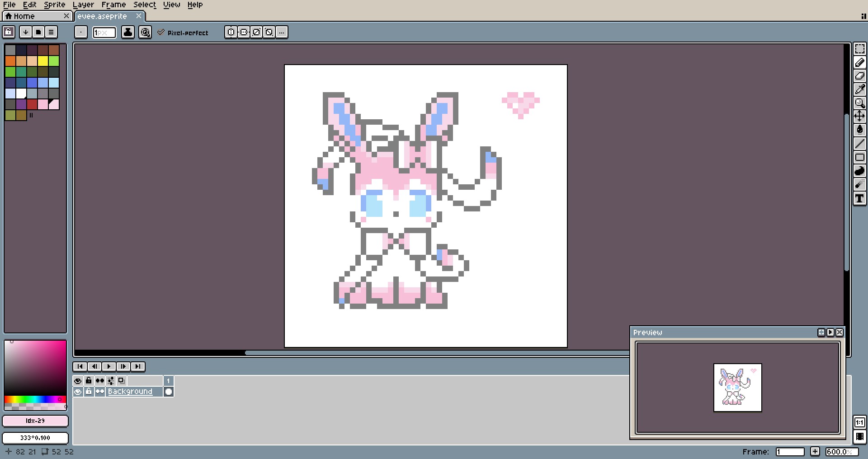Select the Text tool
This screenshot has width=868, height=459.
pyautogui.click(x=859, y=198)
